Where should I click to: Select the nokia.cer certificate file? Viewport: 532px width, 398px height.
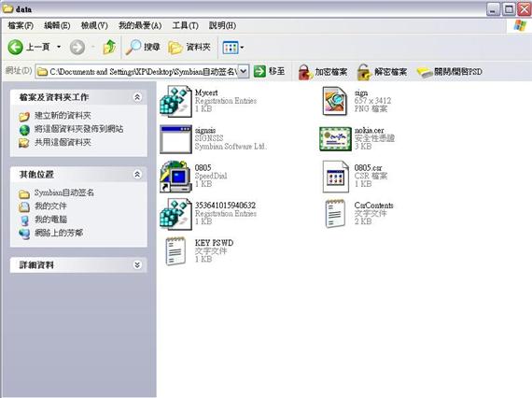335,138
